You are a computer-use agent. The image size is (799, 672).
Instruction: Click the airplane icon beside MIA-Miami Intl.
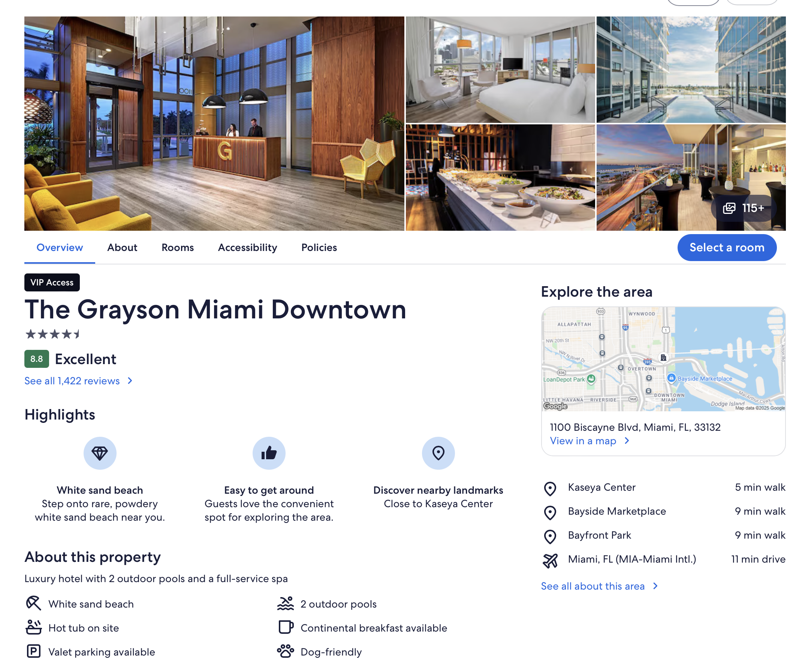550,560
